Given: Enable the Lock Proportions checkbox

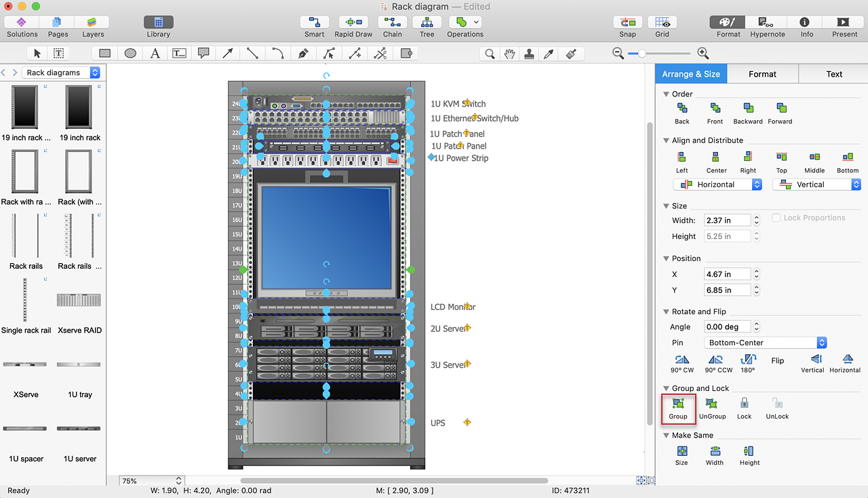Looking at the screenshot, I should click(777, 218).
